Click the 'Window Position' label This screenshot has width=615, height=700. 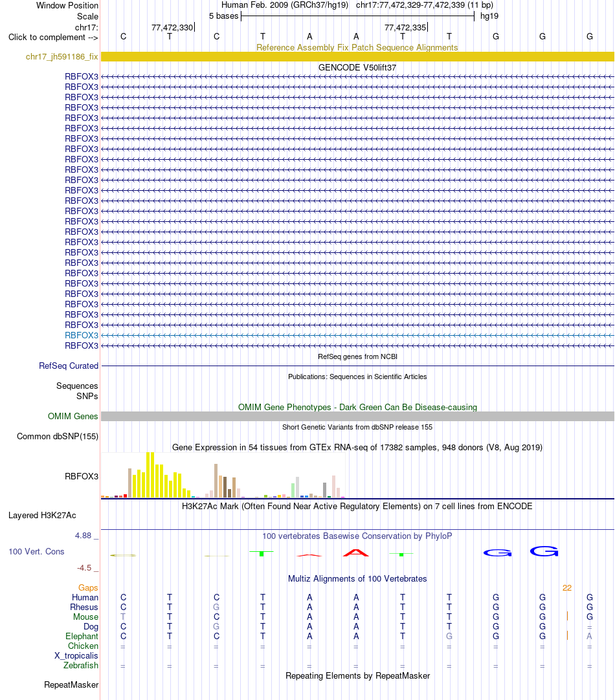[x=67, y=5]
